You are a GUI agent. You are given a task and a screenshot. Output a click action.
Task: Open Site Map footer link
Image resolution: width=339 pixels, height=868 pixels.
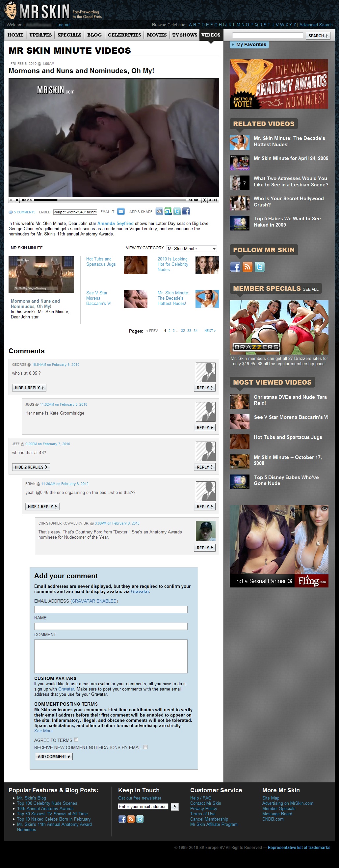click(271, 798)
